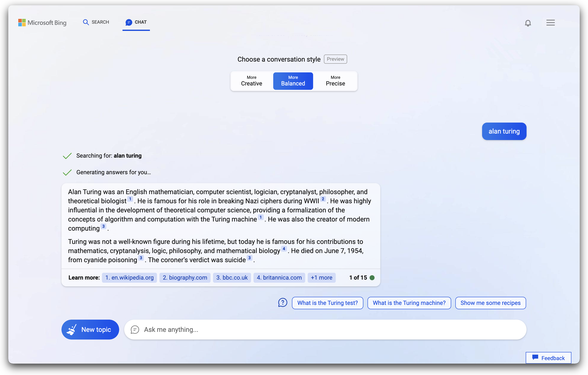588x375 pixels.
Task: Click the suggestions question mark icon
Action: pyautogui.click(x=283, y=303)
